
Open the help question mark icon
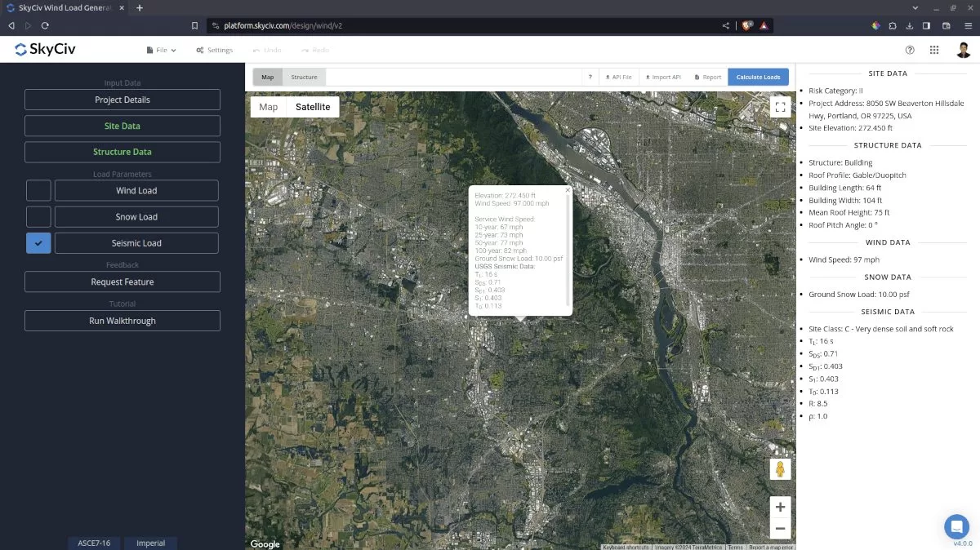910,50
